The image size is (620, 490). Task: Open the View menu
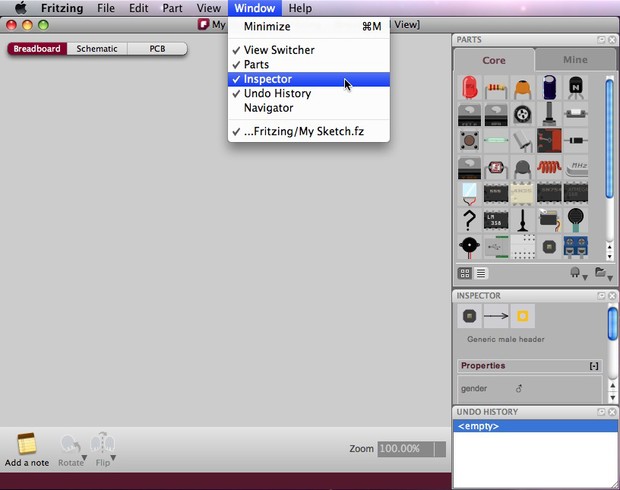209,8
